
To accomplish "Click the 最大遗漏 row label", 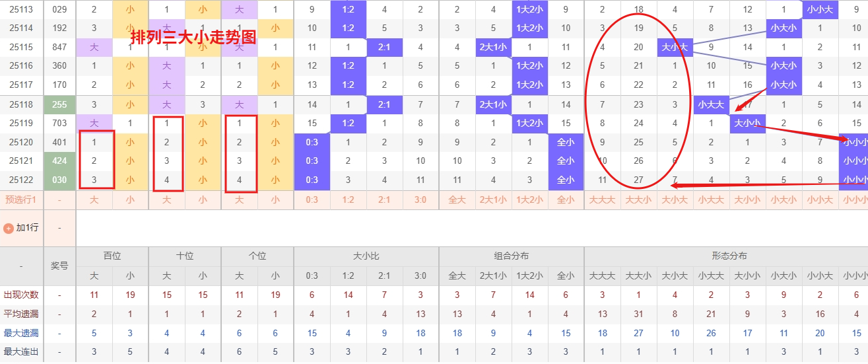I will click(21, 333).
